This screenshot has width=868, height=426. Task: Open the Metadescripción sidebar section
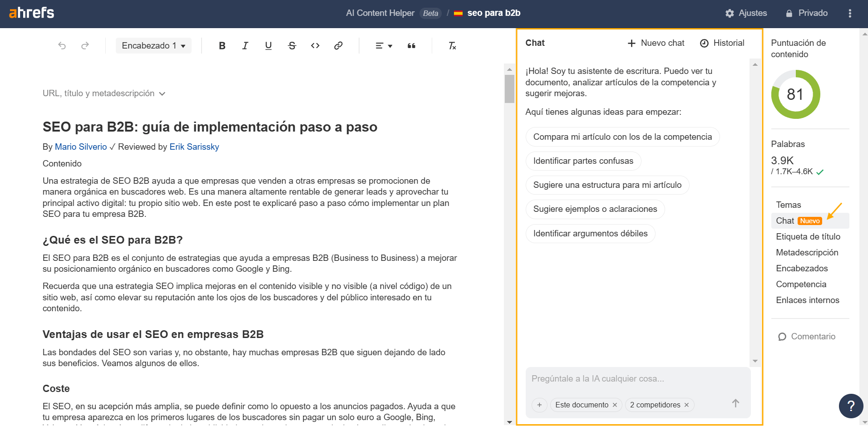pyautogui.click(x=807, y=253)
